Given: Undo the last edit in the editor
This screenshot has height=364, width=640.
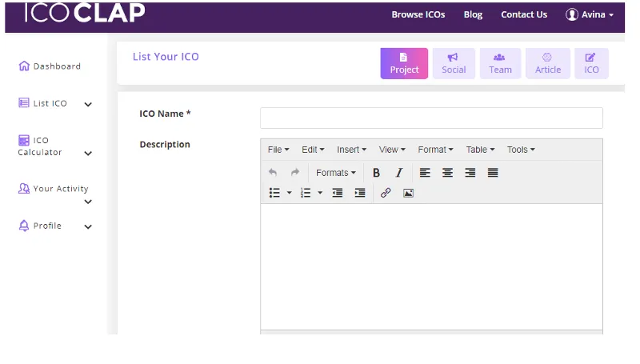Looking at the screenshot, I should [273, 173].
